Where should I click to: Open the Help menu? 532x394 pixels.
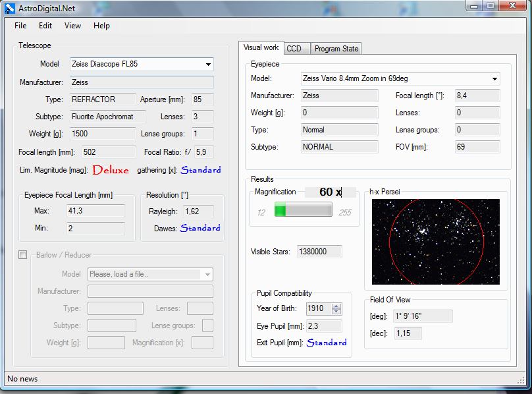click(101, 26)
